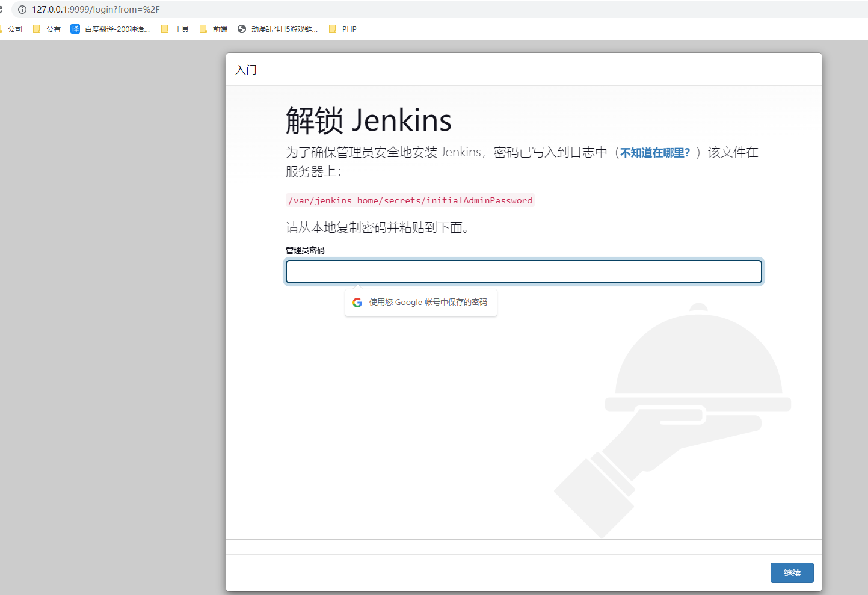Open the 不知道在哪里? help link
Image resolution: width=868 pixels, height=595 pixels.
(x=655, y=153)
